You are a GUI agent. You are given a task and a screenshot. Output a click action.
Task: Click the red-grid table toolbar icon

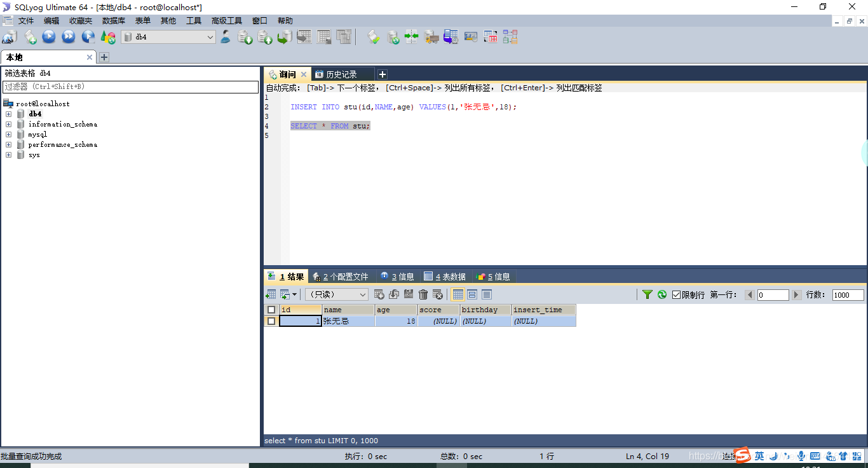click(x=491, y=37)
